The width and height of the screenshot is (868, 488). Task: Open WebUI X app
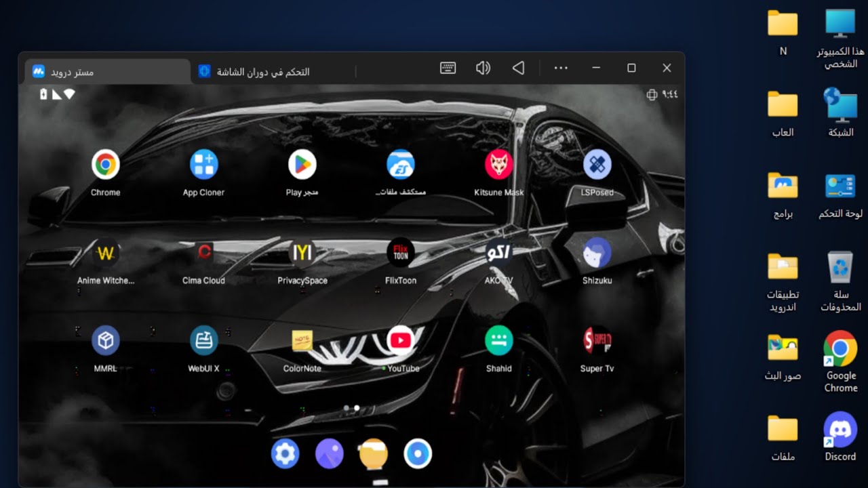pos(204,341)
